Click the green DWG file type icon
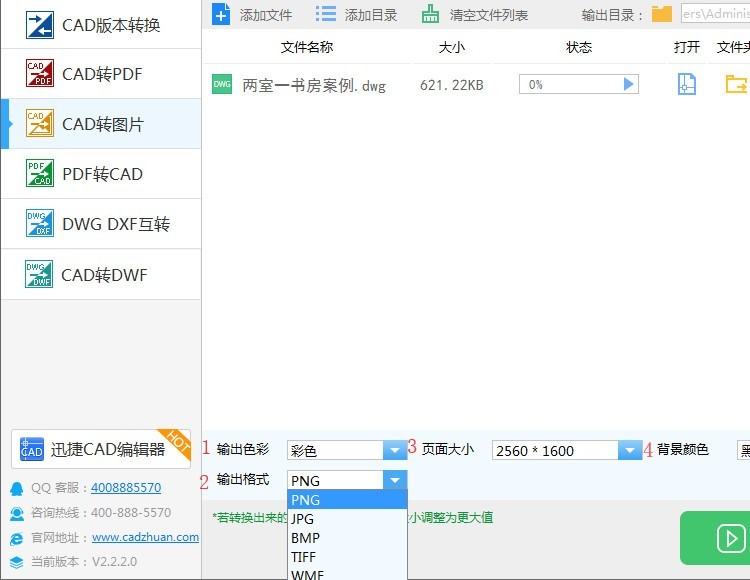Screen dimensions: 750x580 [222, 84]
